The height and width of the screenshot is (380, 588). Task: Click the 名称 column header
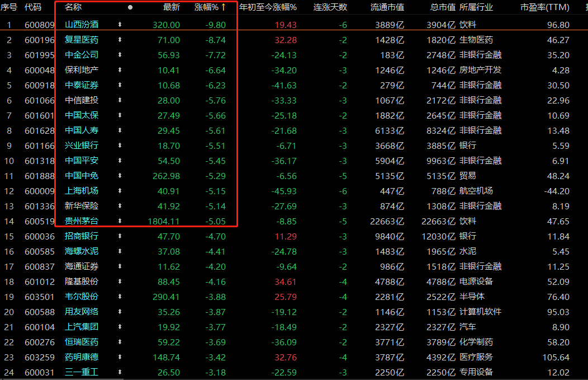pos(73,7)
